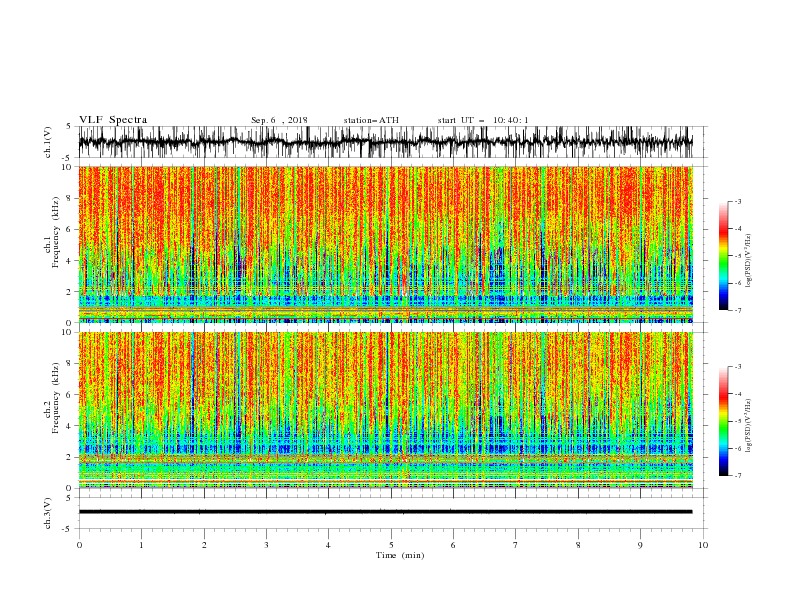
Task: Click the ch.1 "Frequency (kHz)" axis label
Action: 56,233
